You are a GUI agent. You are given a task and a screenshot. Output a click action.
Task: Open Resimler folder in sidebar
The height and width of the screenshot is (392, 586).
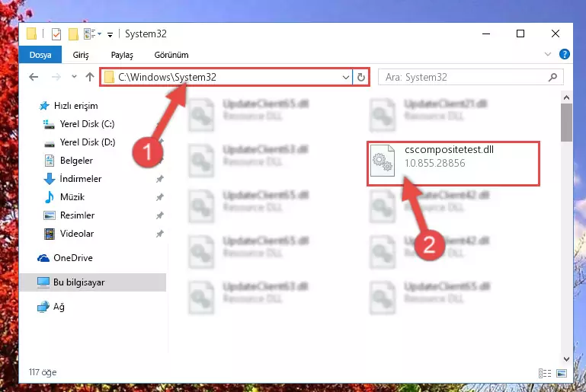tap(77, 215)
